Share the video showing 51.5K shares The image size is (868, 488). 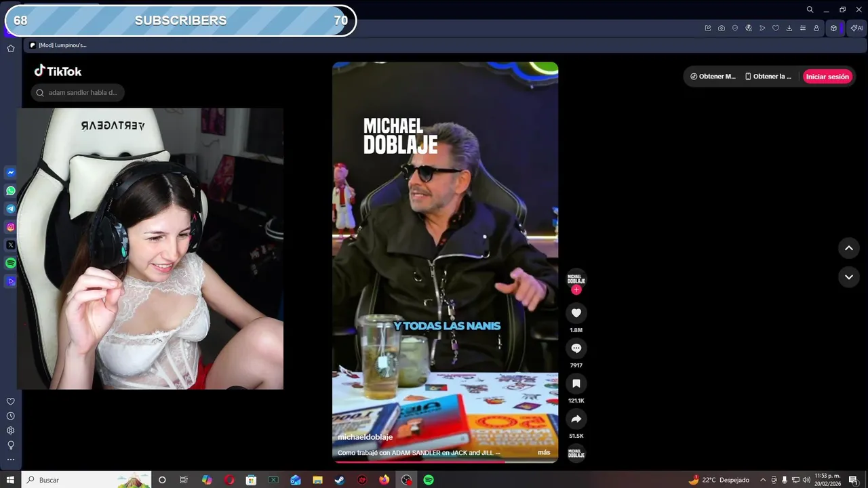[x=576, y=418]
